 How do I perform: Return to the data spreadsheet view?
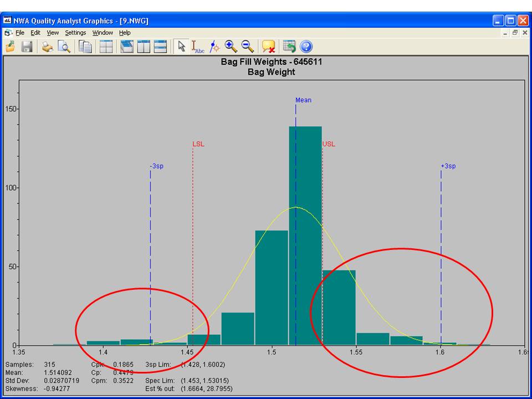[x=288, y=47]
